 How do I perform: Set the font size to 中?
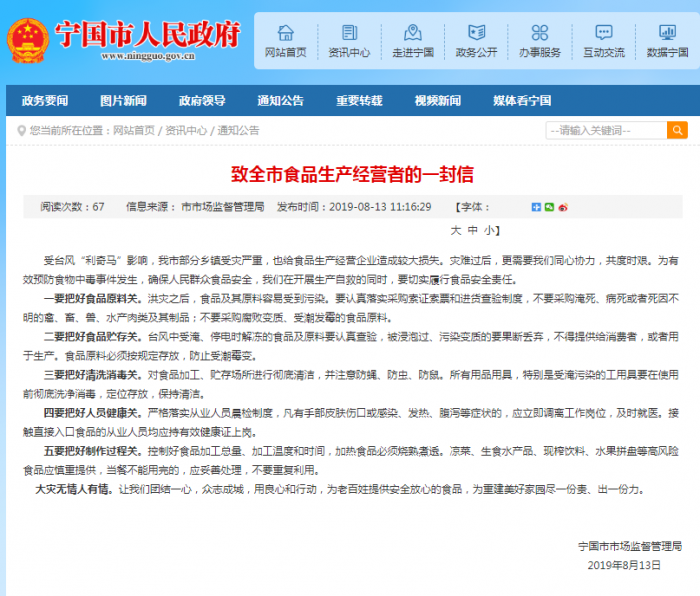(x=473, y=230)
